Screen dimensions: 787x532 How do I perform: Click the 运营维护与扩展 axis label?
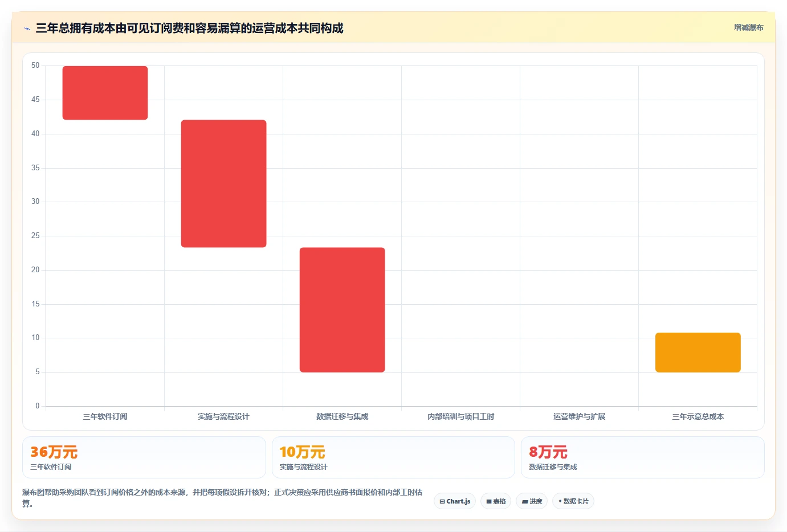(x=579, y=416)
